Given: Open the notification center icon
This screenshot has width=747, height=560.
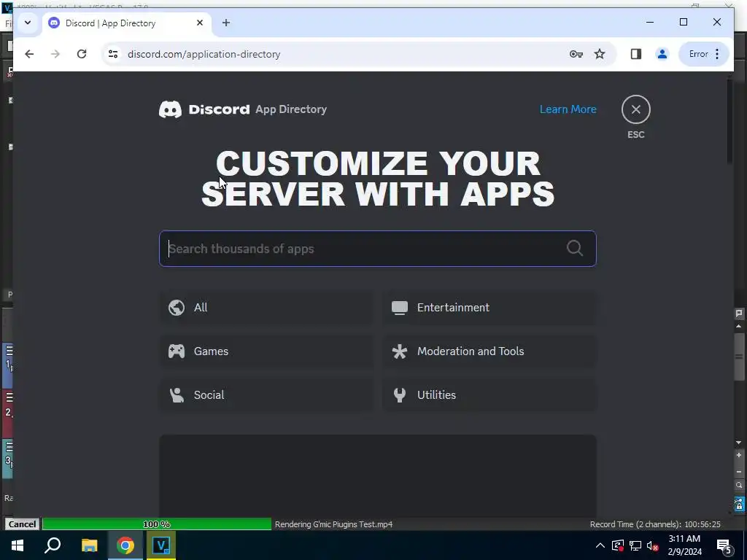Looking at the screenshot, I should click(724, 545).
